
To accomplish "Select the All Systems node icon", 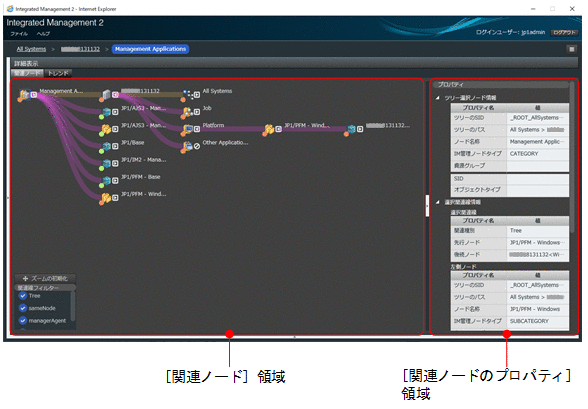I will [188, 94].
